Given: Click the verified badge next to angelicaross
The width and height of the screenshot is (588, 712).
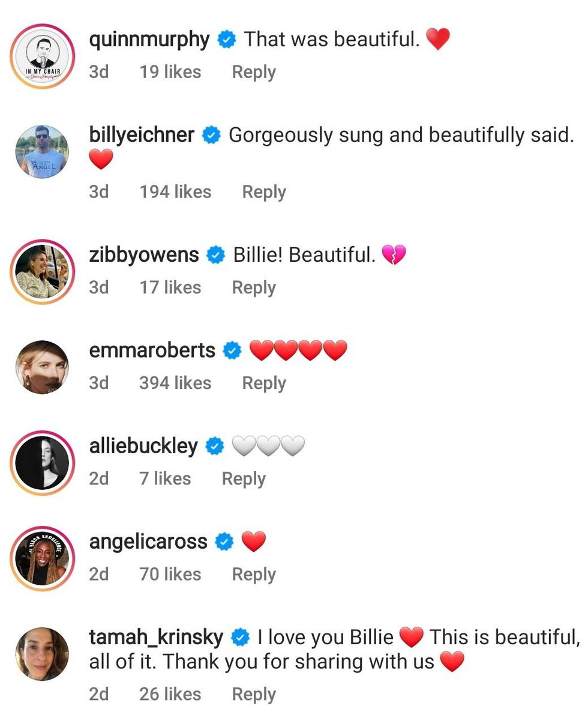Looking at the screenshot, I should tap(224, 542).
